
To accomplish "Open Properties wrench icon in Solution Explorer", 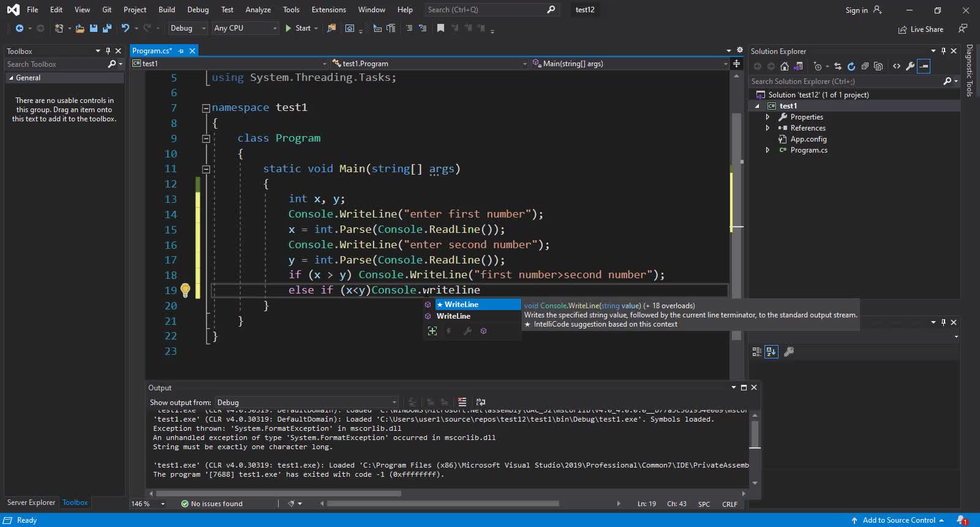I will 910,66.
